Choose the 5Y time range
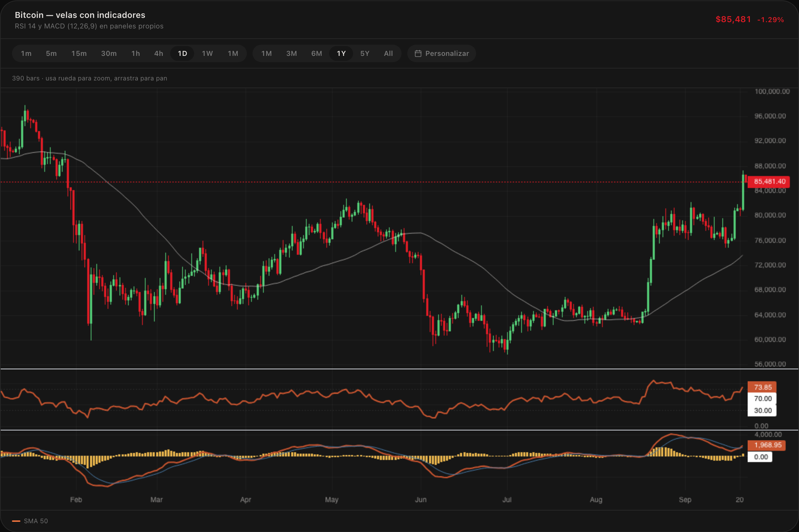The image size is (799, 532). click(365, 53)
